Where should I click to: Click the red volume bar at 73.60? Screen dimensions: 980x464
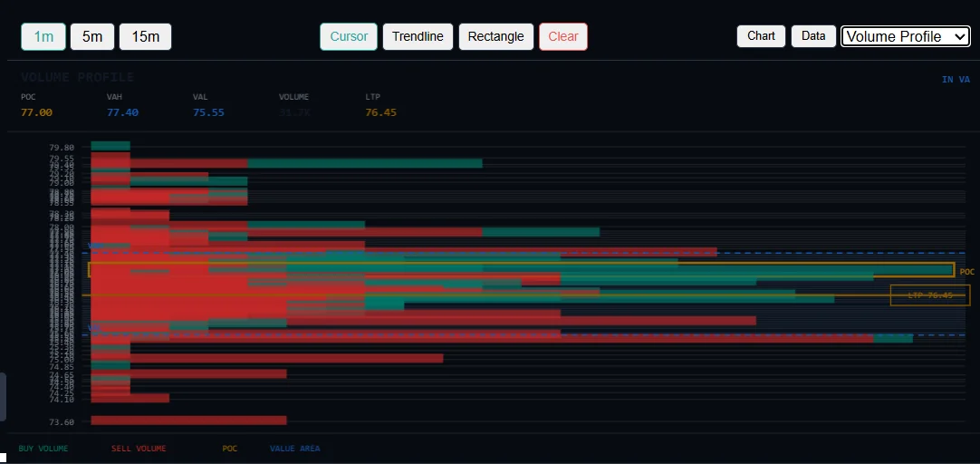click(x=188, y=420)
